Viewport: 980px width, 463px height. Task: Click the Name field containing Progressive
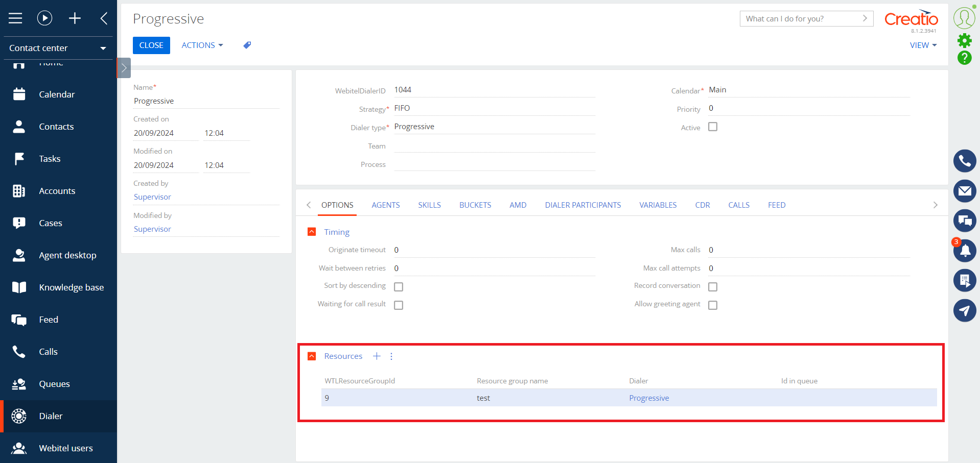206,101
